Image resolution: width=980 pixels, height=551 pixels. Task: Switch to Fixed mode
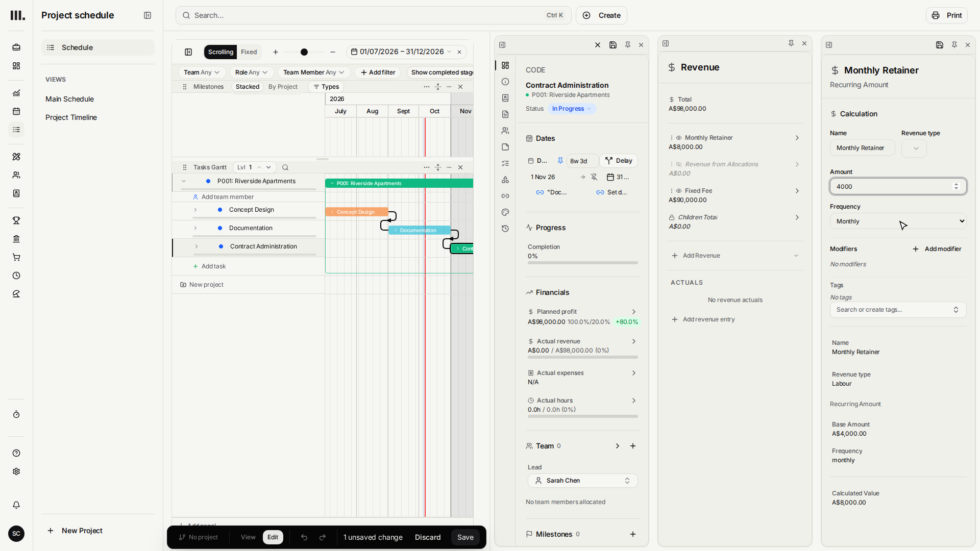coord(249,52)
